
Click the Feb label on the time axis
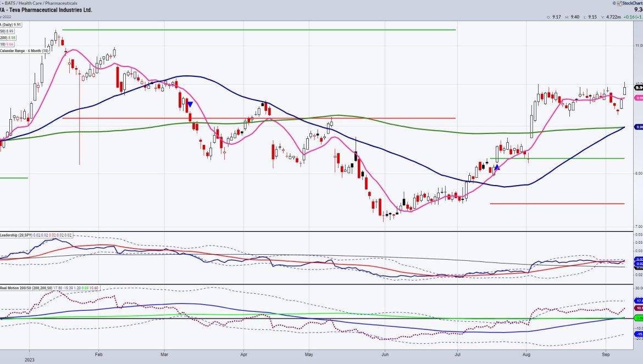pyautogui.click(x=98, y=355)
